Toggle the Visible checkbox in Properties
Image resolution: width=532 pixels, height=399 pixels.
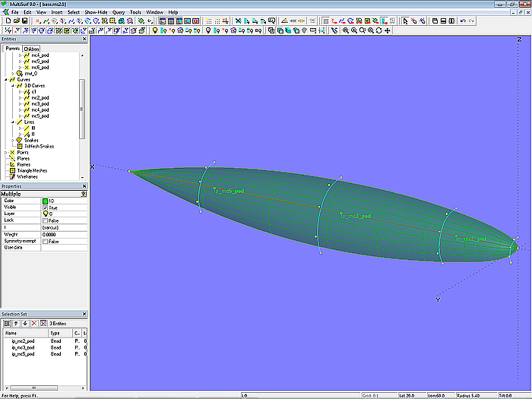(46, 207)
